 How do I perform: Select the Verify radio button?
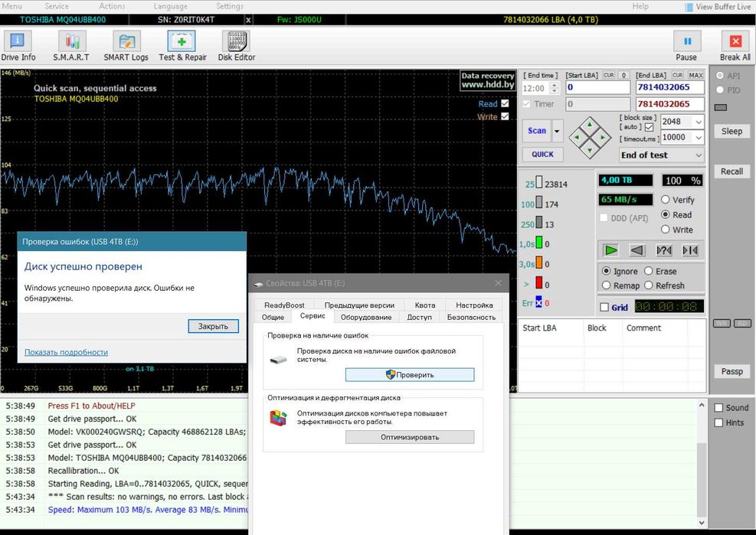point(665,200)
